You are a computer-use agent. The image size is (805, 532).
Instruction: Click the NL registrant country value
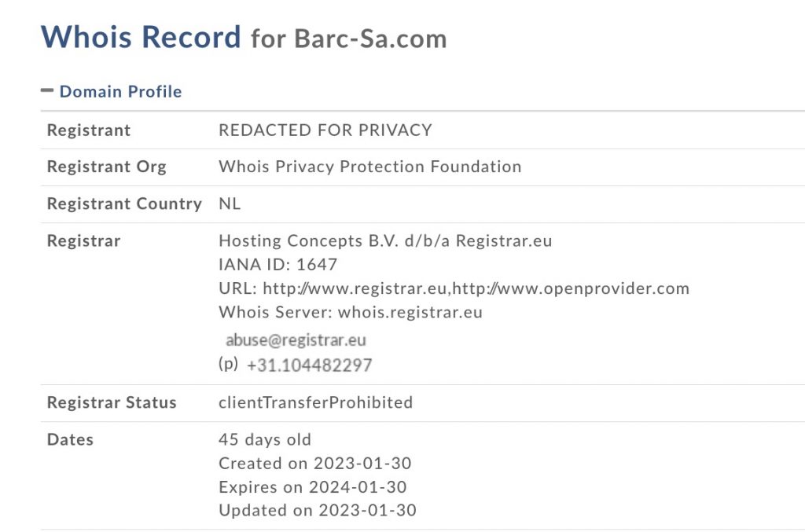click(230, 204)
